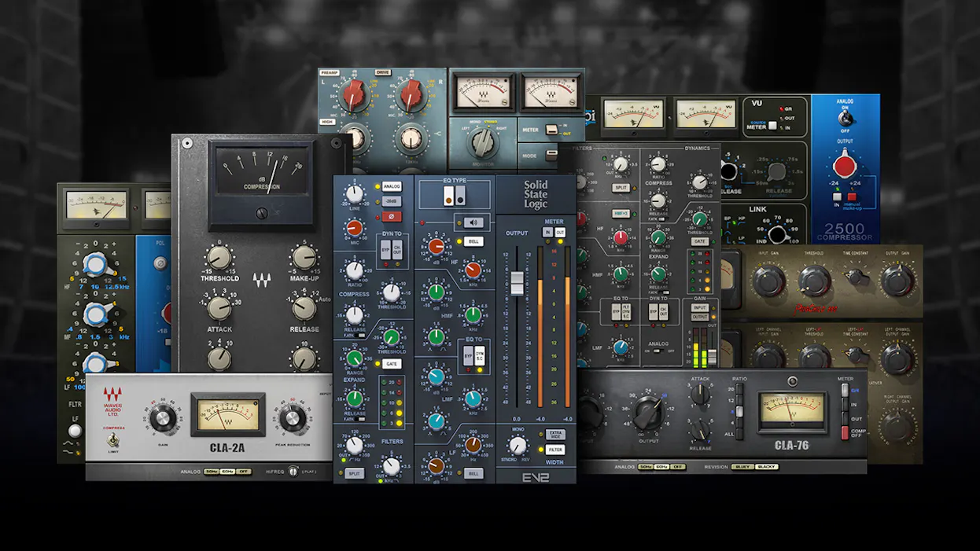Set the SSL meter to OUT
This screenshot has height=551, width=980.
(561, 231)
